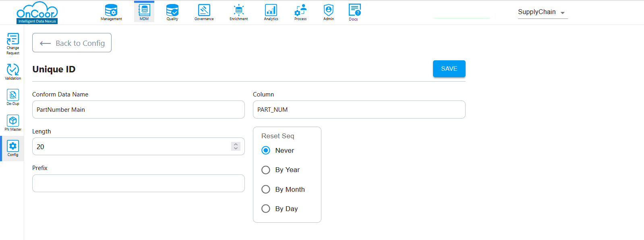
Task: Open Change Request in the sidebar
Action: click(x=13, y=44)
